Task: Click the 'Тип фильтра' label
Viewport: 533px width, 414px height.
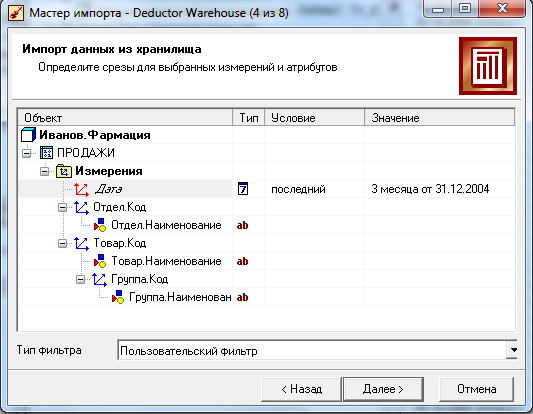Action: pos(49,350)
